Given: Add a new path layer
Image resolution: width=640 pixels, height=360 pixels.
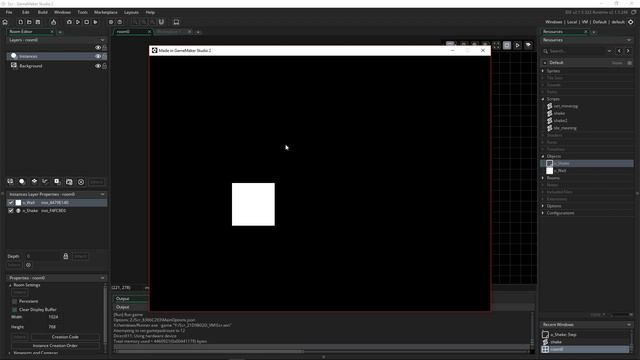Looking at the screenshot, I should [45, 182].
